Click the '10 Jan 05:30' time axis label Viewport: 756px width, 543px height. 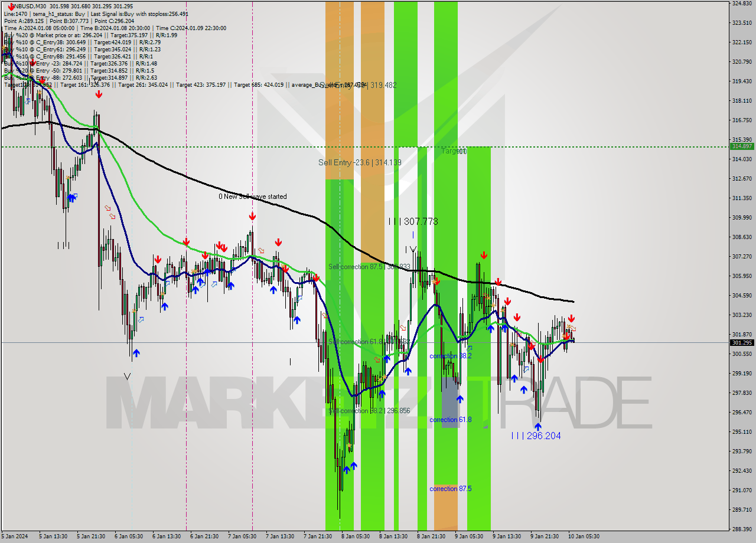click(x=585, y=537)
